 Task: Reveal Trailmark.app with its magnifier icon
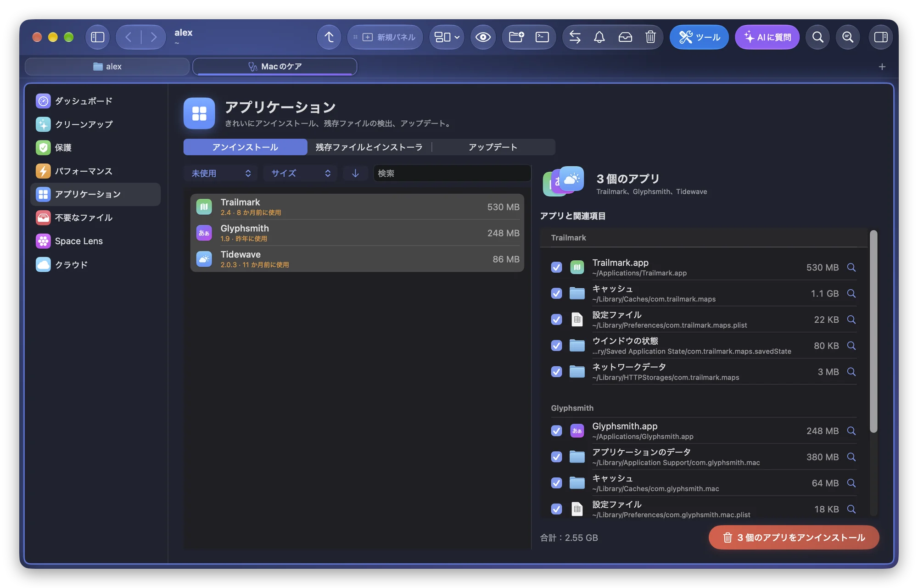click(851, 267)
